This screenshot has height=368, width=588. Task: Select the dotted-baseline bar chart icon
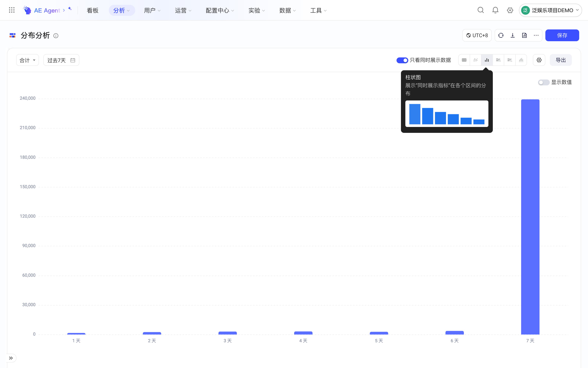[521, 60]
